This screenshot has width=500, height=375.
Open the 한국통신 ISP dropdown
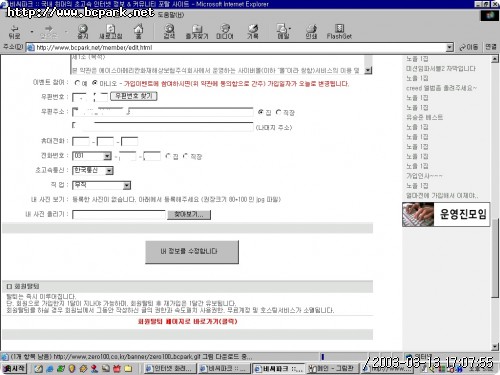pyautogui.click(x=109, y=171)
